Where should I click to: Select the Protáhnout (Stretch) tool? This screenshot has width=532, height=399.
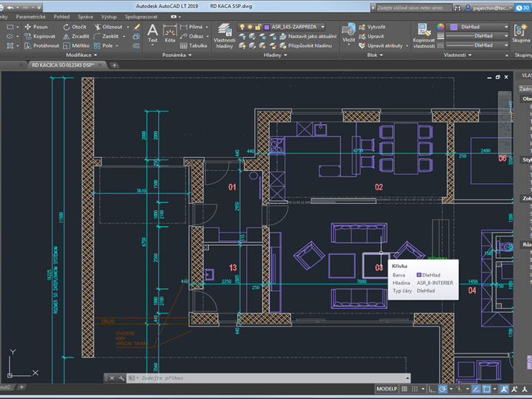click(x=42, y=45)
